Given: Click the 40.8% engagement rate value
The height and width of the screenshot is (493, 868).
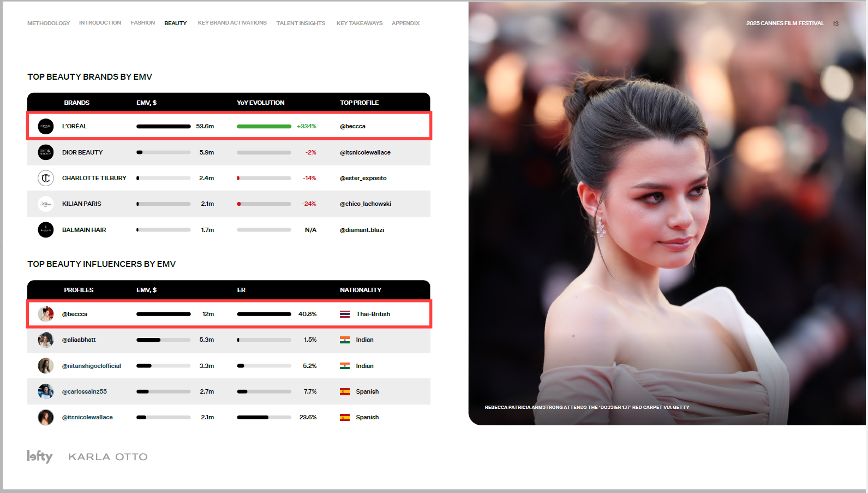Looking at the screenshot, I should tap(308, 314).
